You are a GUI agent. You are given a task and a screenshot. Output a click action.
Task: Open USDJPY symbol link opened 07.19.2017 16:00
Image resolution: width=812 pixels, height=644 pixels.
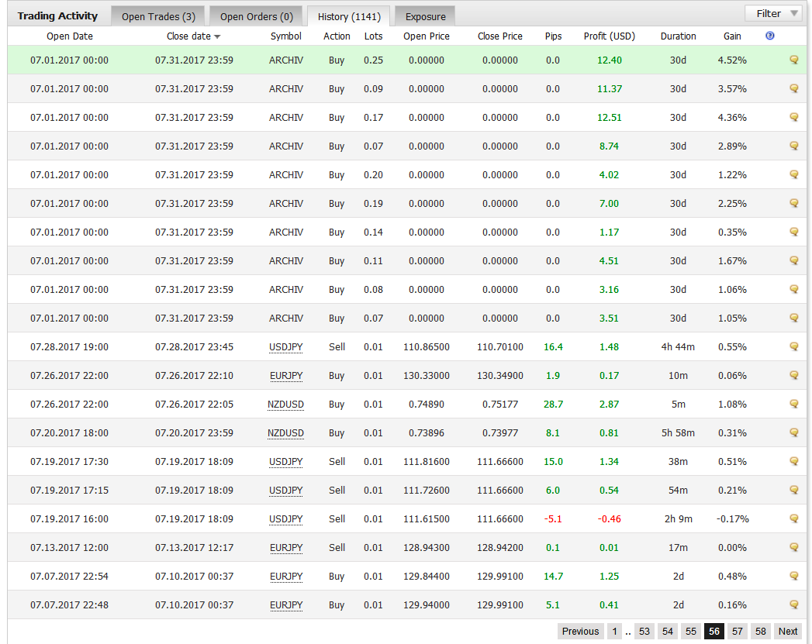tap(286, 519)
